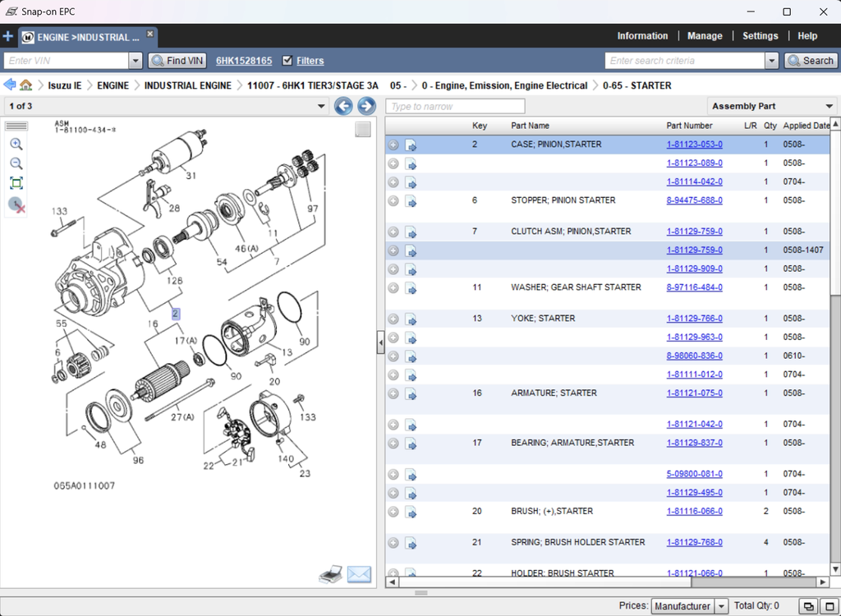Screen dimensions: 841x616
Task: Email the diagram using the envelope icon
Action: pyautogui.click(x=359, y=575)
